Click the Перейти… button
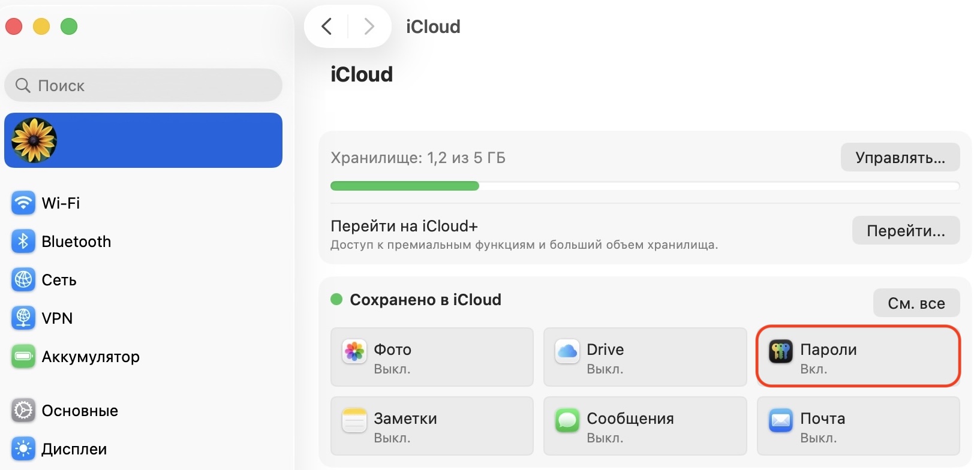 click(906, 231)
